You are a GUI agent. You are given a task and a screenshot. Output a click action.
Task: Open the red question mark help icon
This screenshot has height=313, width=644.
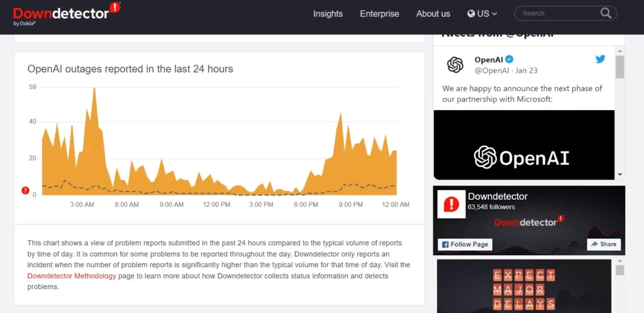pos(25,190)
